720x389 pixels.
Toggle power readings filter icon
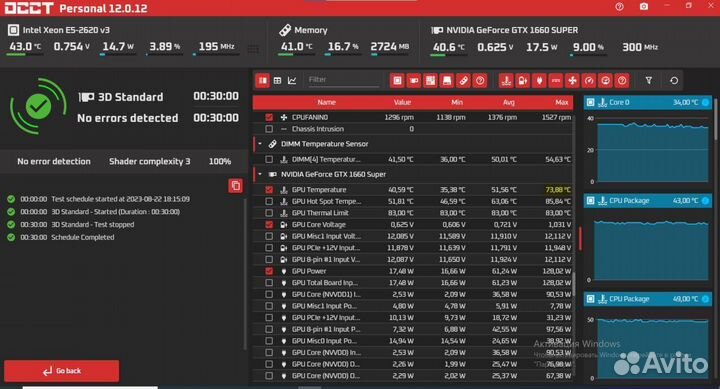(539, 80)
